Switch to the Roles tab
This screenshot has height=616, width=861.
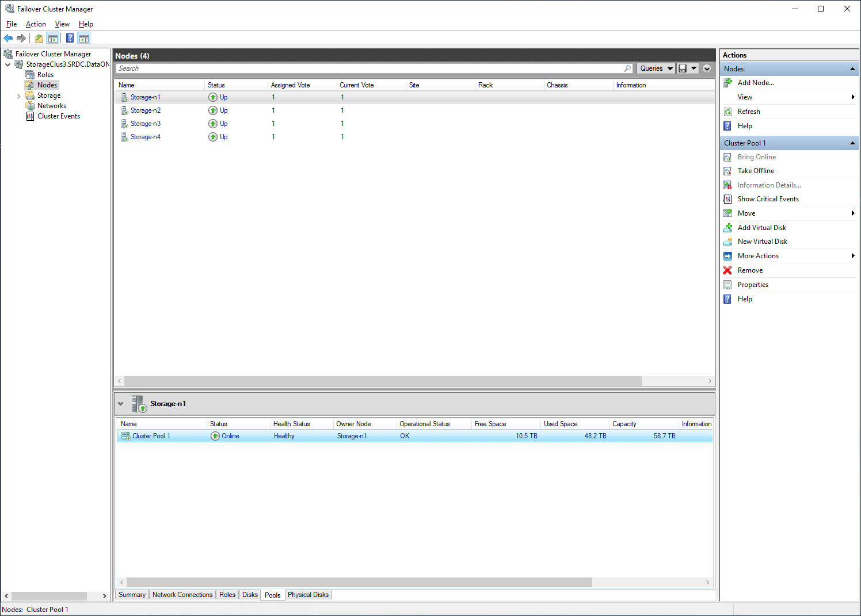point(227,595)
